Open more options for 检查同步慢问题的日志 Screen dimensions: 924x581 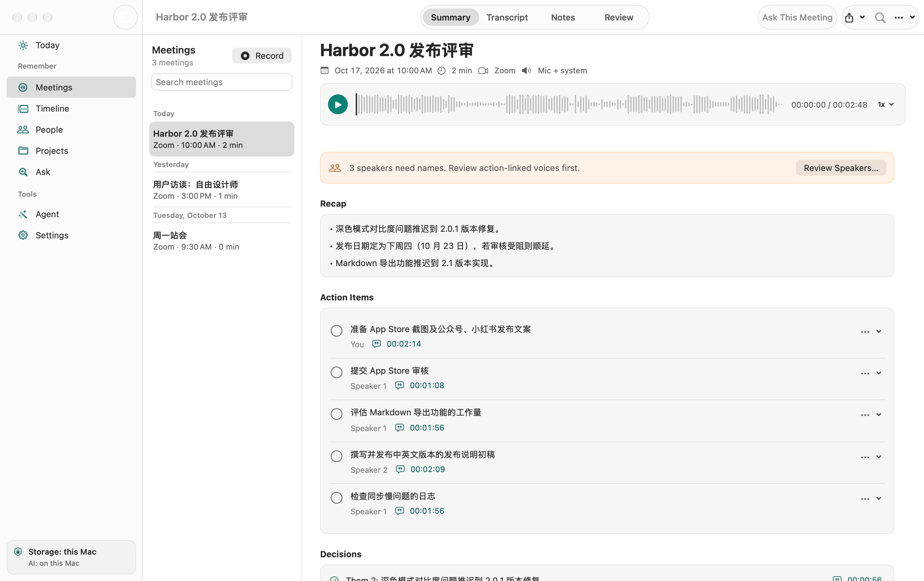[x=865, y=499]
